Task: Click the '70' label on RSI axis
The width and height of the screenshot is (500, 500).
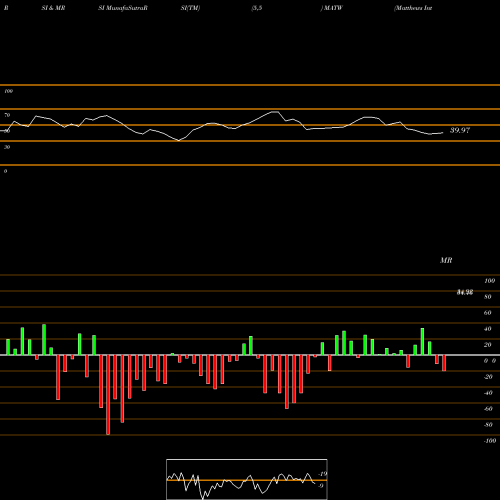Action: click(x=7, y=115)
